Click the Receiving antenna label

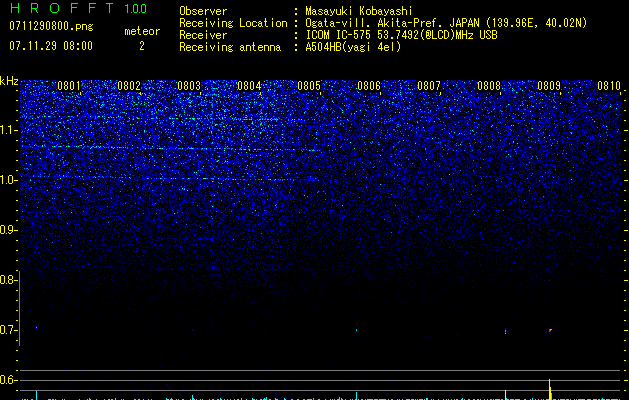230,47
